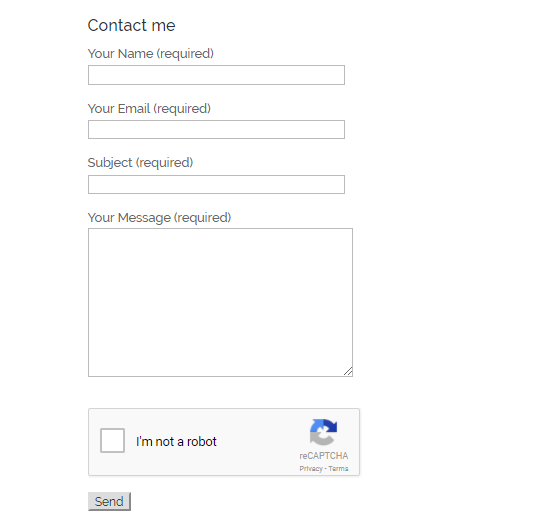533x529 pixels.
Task: Click the Contact me heading
Action: [132, 25]
